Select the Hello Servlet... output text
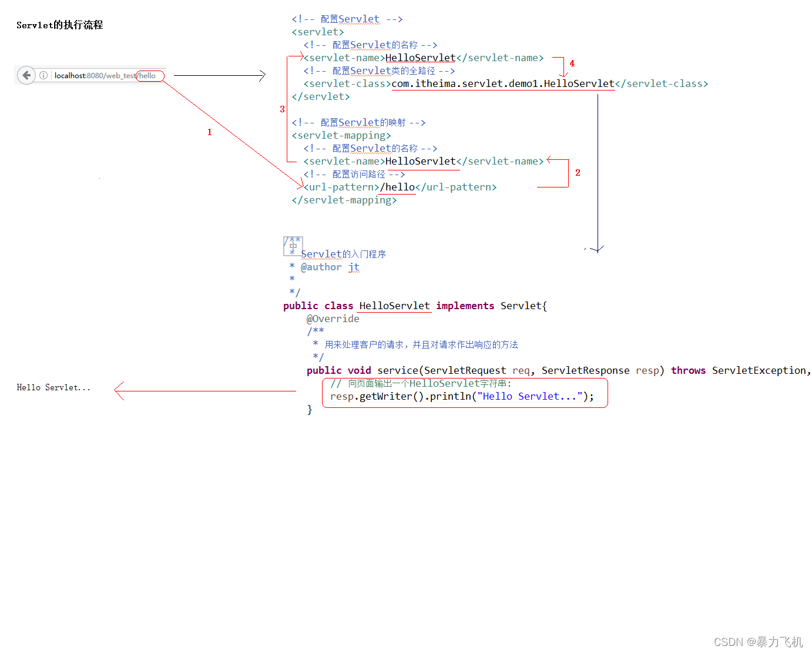 (53, 387)
